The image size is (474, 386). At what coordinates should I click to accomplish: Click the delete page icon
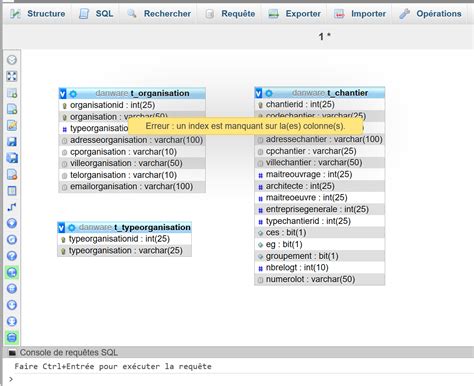[12, 174]
